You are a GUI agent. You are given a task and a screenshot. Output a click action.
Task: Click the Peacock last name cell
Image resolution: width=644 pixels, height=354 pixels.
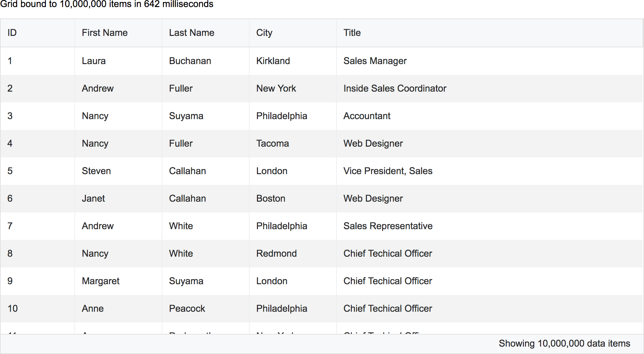[187, 308]
